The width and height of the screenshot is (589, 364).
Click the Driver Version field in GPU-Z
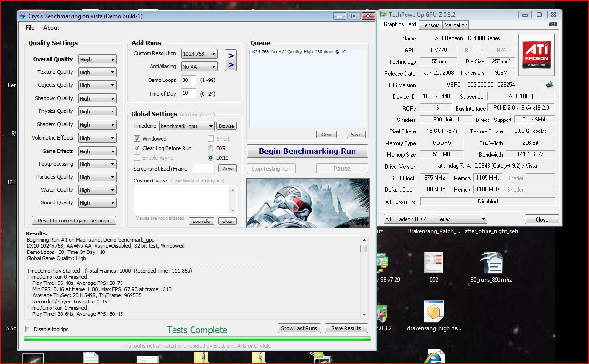(x=487, y=166)
